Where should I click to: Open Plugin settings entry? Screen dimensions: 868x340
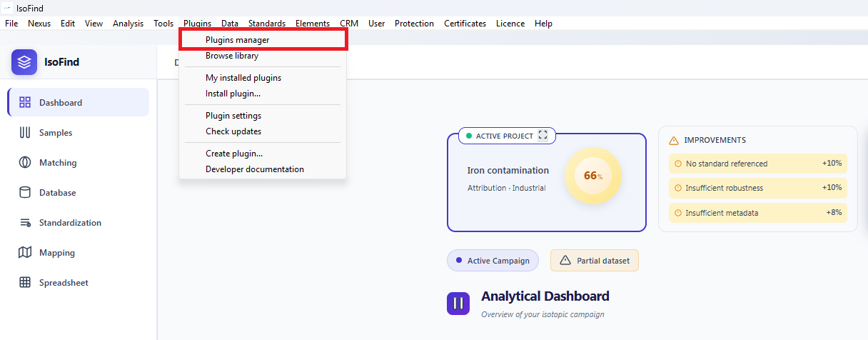(263, 116)
